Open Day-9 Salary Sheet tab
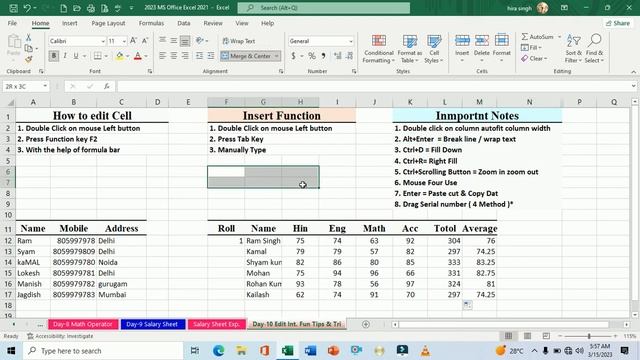Viewport: 640px width, 360px height. point(152,324)
